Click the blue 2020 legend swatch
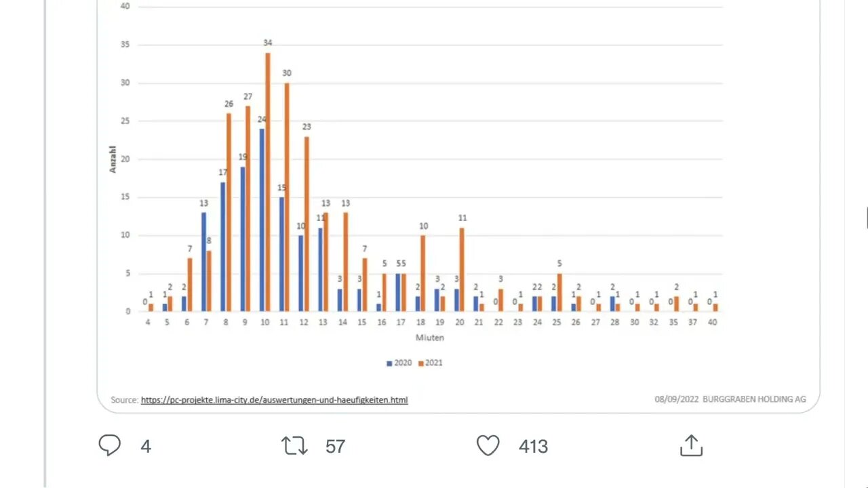Viewport: 868px width, 488px height. [x=389, y=363]
